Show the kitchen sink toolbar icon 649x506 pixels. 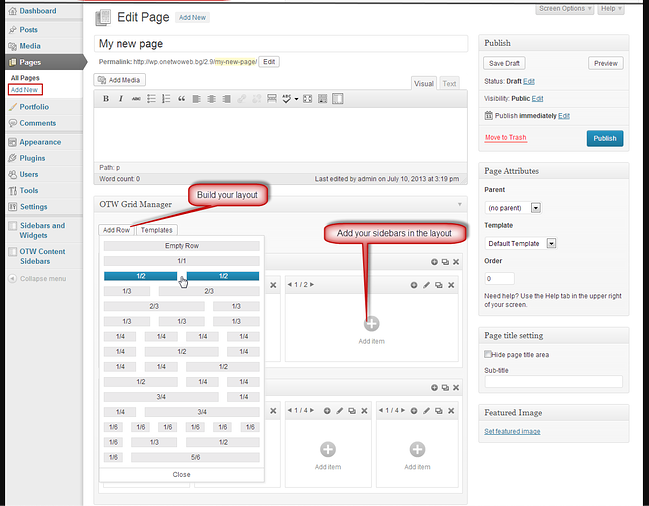pos(337,99)
